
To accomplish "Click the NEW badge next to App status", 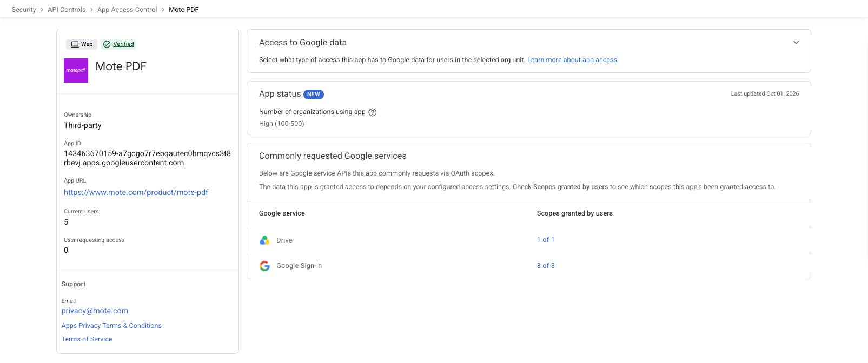I will (314, 94).
